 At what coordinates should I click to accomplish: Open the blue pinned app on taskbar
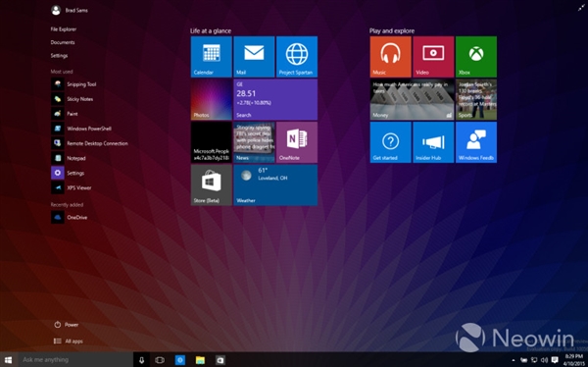coord(180,360)
